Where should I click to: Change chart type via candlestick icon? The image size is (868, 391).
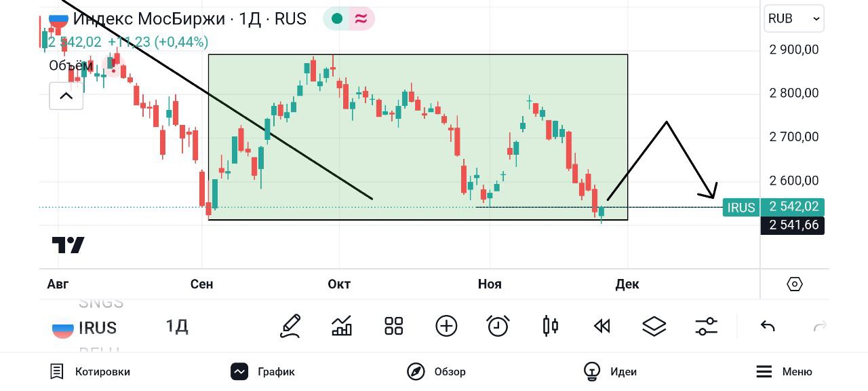click(x=551, y=327)
